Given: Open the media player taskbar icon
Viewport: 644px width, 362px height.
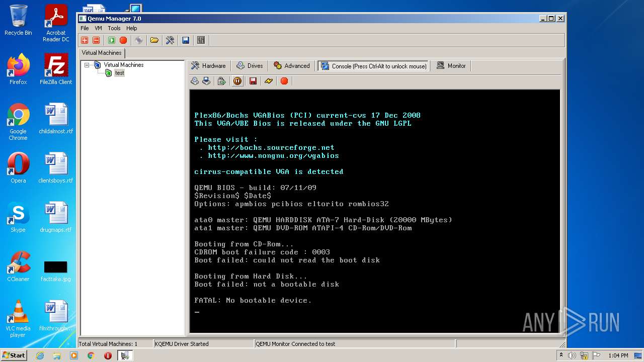Looking at the screenshot, I should click(x=74, y=355).
